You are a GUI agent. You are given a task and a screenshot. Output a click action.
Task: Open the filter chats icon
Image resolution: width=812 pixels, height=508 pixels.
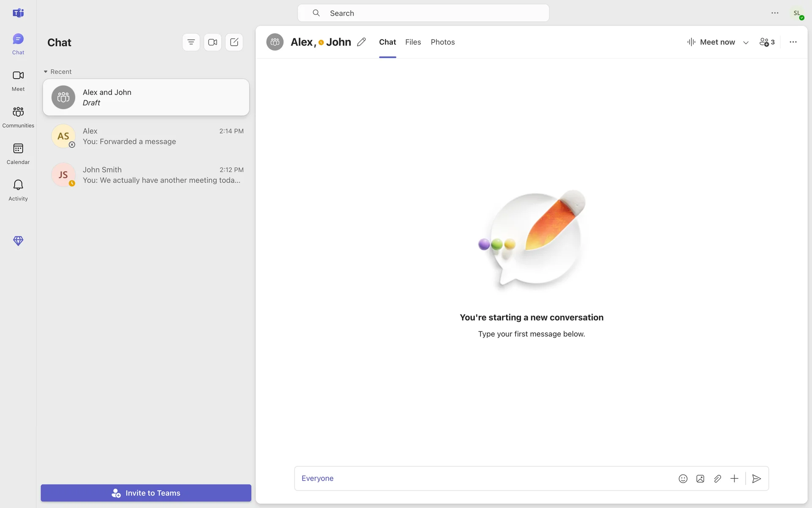[191, 42]
